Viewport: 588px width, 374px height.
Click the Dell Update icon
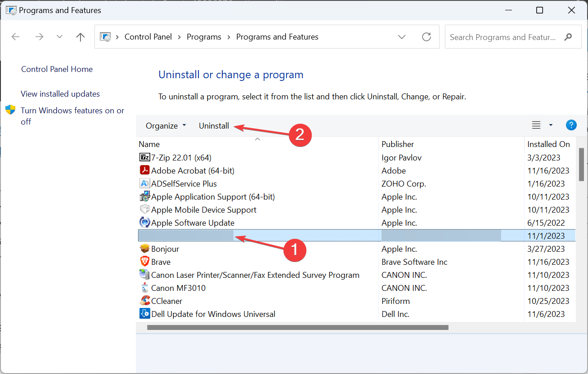144,314
